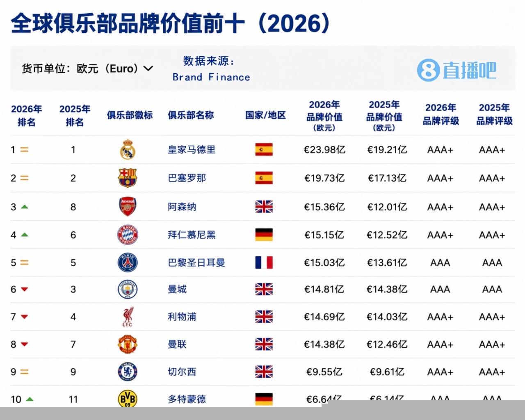Image resolution: width=525 pixels, height=420 pixels.
Task: Click the Spain flag in Barcelona's row
Action: (x=264, y=178)
